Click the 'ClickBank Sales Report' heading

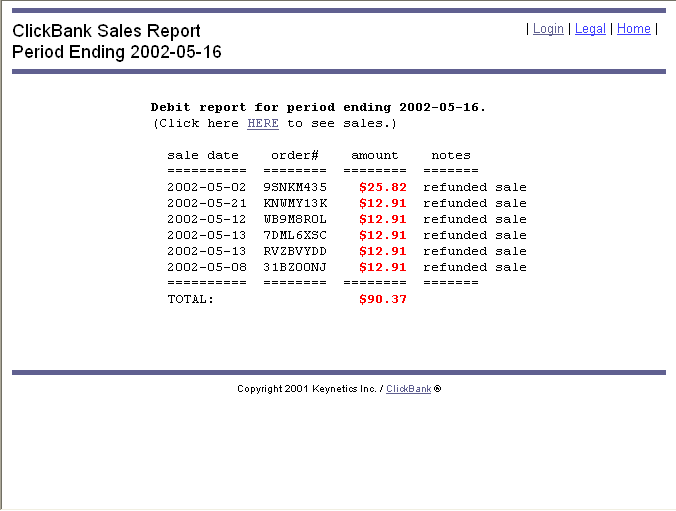click(x=106, y=31)
